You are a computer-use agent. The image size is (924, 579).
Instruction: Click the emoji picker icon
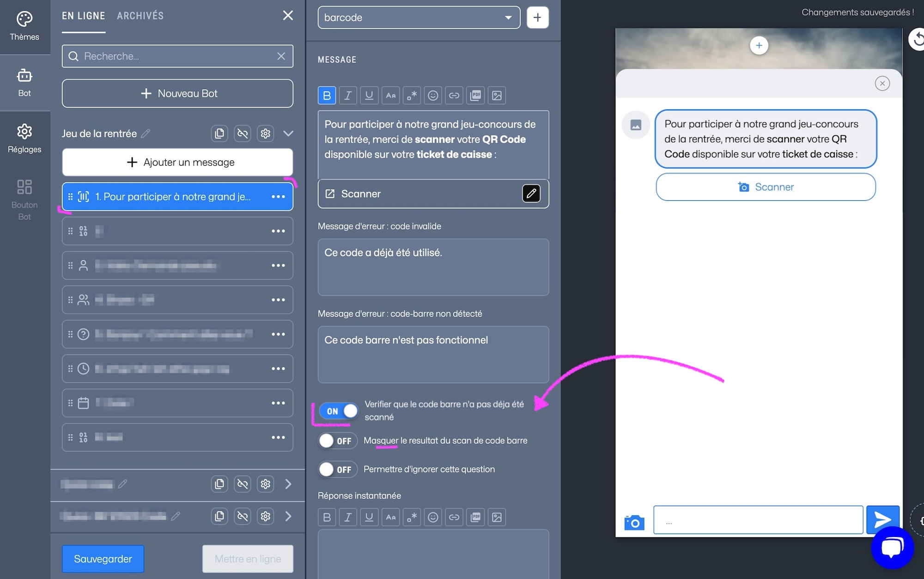tap(432, 95)
